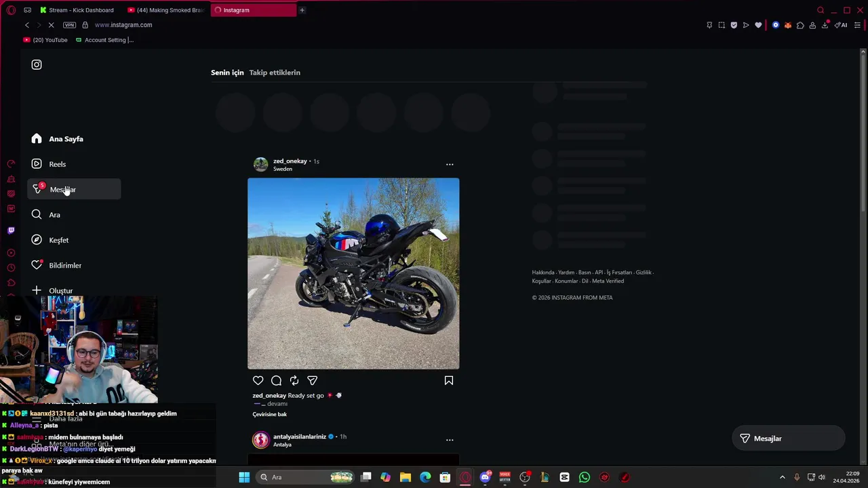Open the Opera profile icon

[x=812, y=25]
